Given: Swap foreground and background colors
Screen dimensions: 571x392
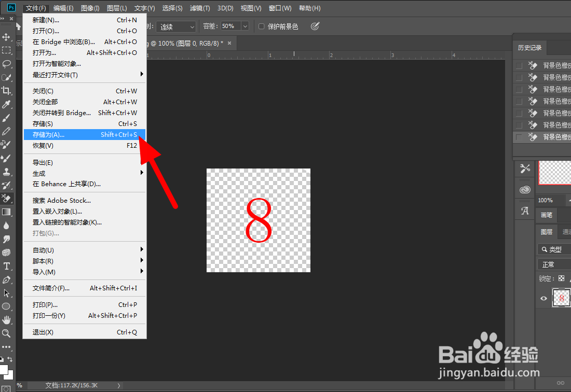Looking at the screenshot, I should [10, 359].
